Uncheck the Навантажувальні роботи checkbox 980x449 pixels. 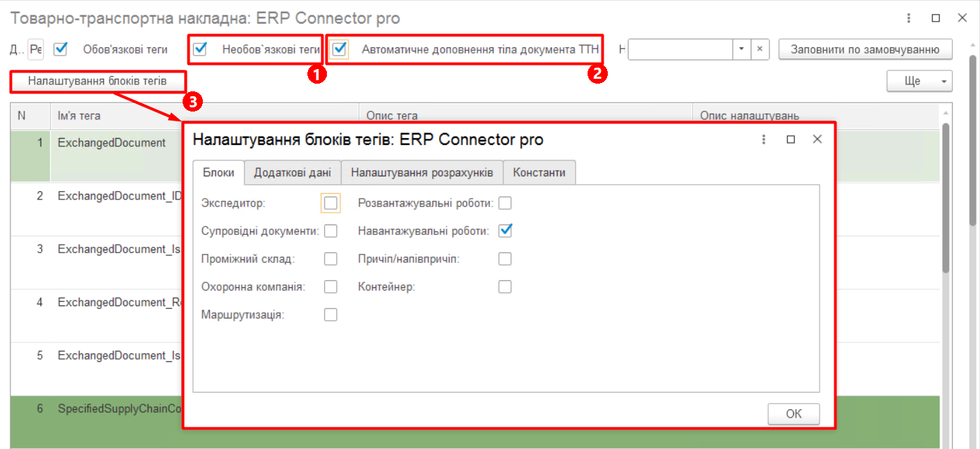pyautogui.click(x=505, y=231)
